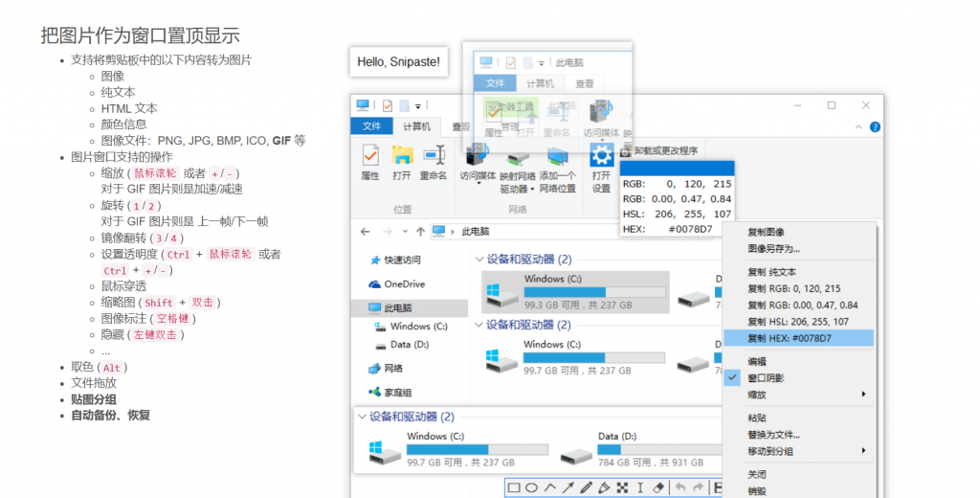Collapse the ribbon with the chevron near help
The width and height of the screenshot is (980, 498).
(858, 127)
